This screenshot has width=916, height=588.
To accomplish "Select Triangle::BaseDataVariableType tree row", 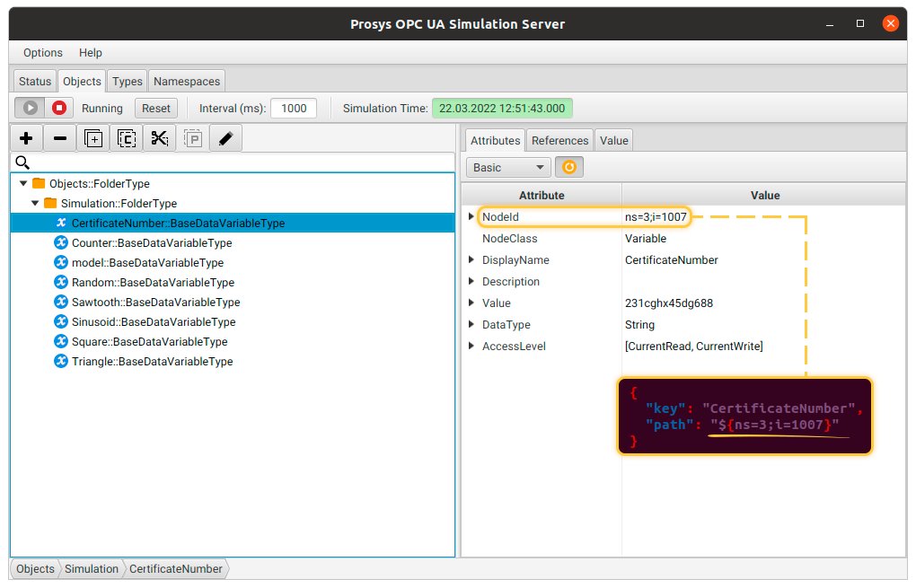I will [233, 362].
